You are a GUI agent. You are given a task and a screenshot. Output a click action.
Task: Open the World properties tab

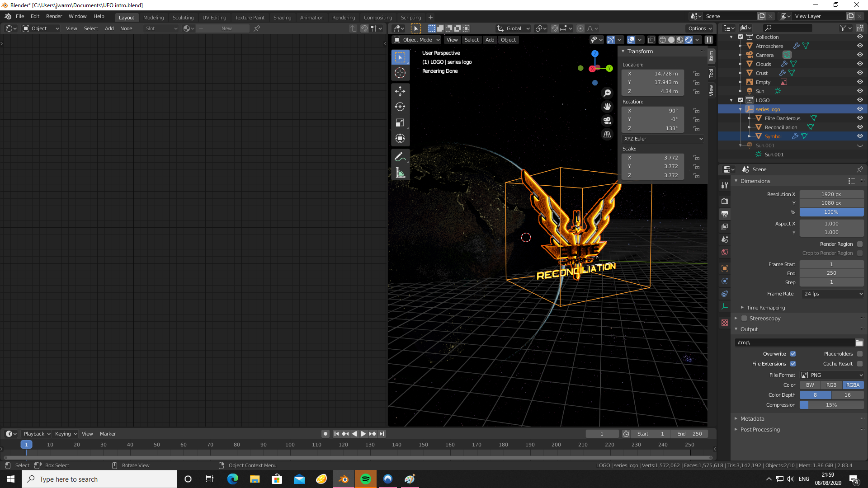pyautogui.click(x=725, y=252)
